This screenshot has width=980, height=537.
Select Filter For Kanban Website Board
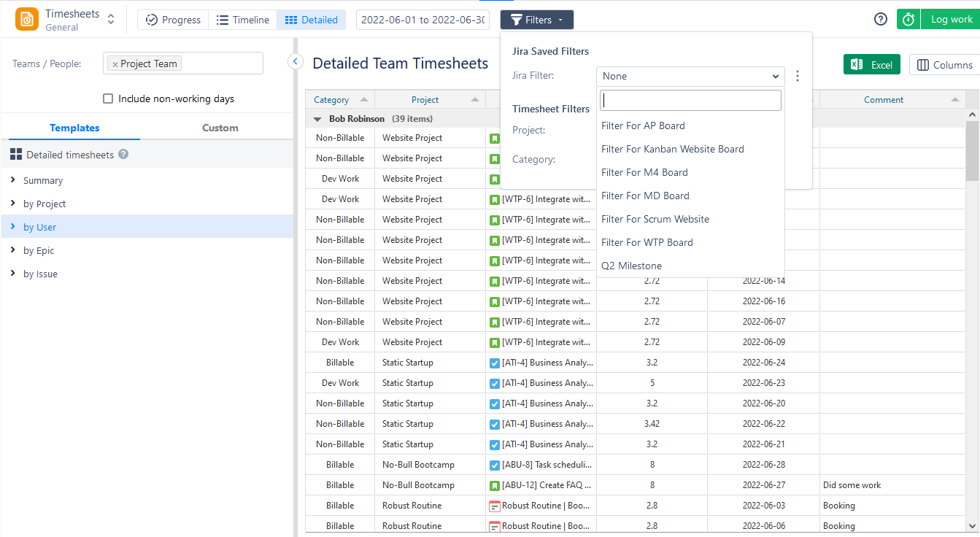click(690, 149)
